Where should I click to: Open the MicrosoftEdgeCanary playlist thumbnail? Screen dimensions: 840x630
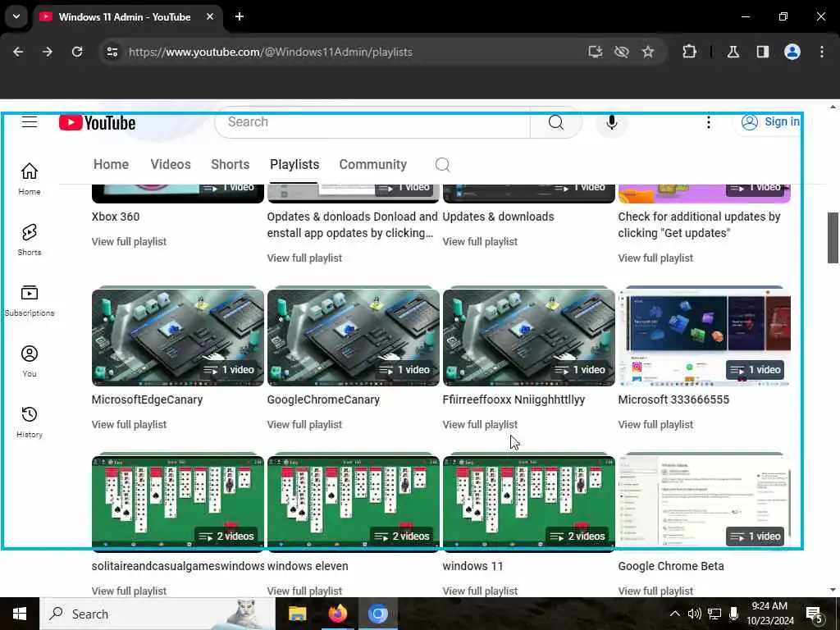(x=178, y=337)
